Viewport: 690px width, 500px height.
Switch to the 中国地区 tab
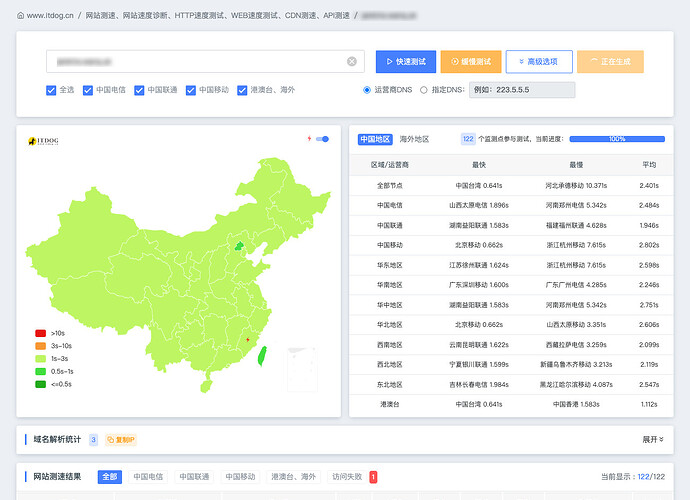click(x=375, y=139)
